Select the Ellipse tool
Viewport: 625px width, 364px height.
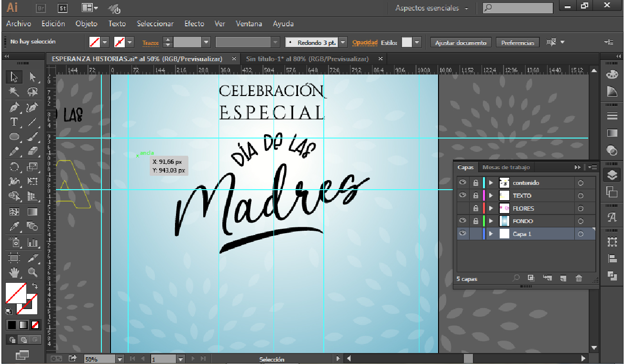pyautogui.click(x=14, y=137)
